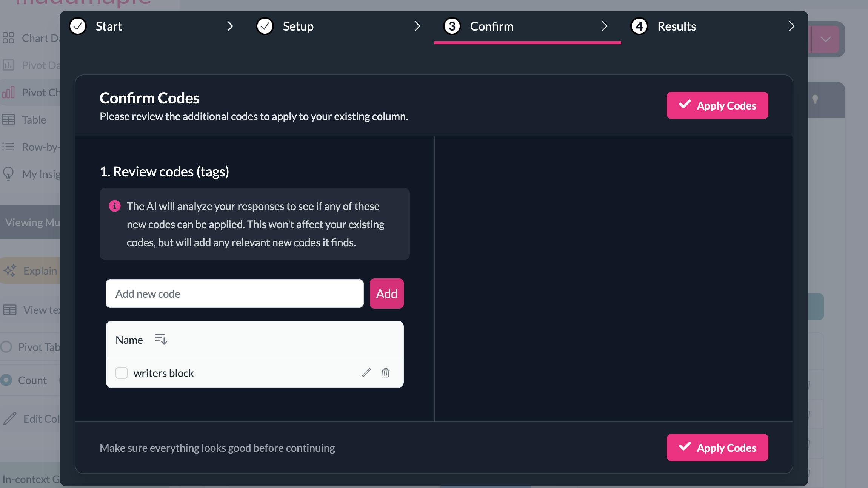Edit the writers block code with pencil icon
This screenshot has height=488, width=868.
tap(365, 373)
